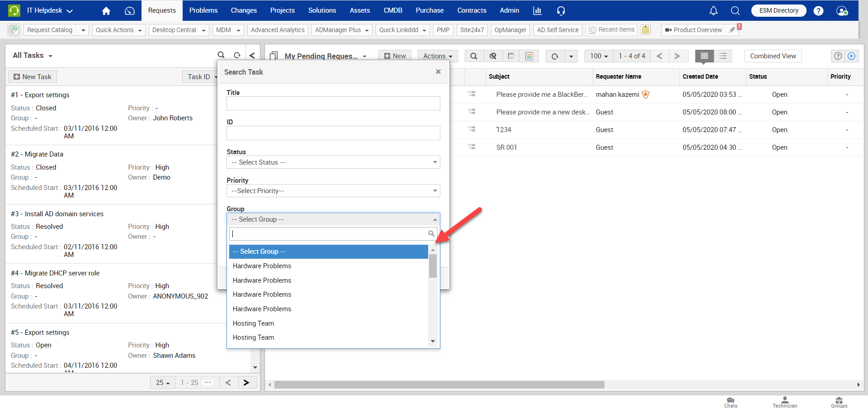868x408 pixels.
Task: Open the Reports bar chart icon
Action: 537,10
